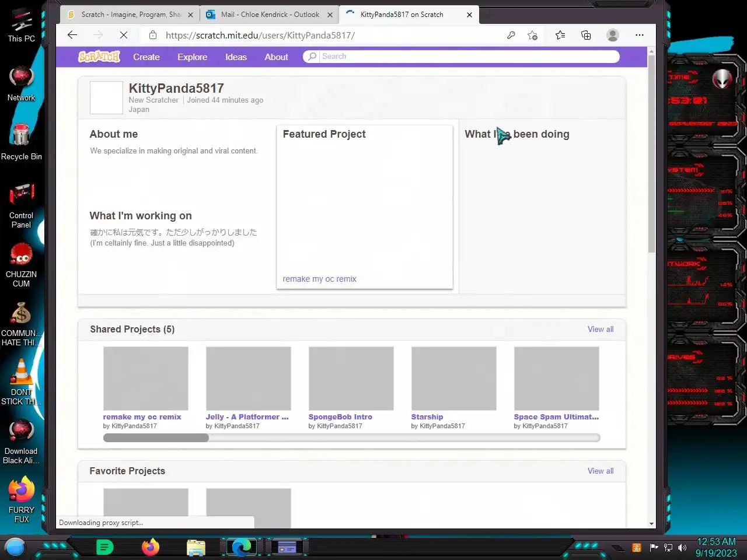Viewport: 747px width, 560px height.
Task: Click the Scratch logo in the navigation bar
Action: point(99,57)
